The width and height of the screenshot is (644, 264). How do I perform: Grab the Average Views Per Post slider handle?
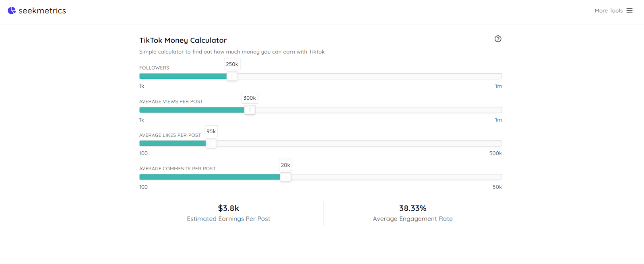click(250, 110)
